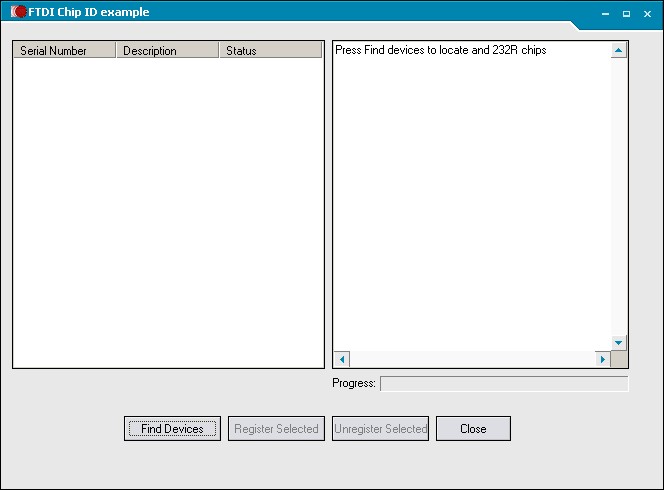
Task: Click in the log message text area
Action: click(x=470, y=190)
